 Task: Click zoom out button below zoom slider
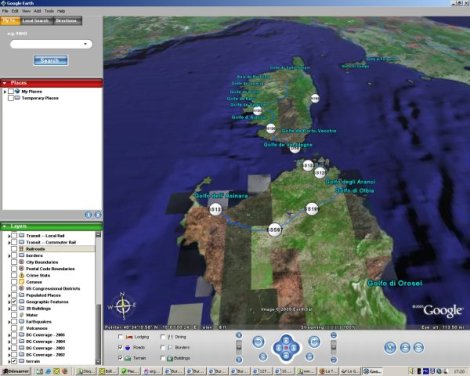239,359
